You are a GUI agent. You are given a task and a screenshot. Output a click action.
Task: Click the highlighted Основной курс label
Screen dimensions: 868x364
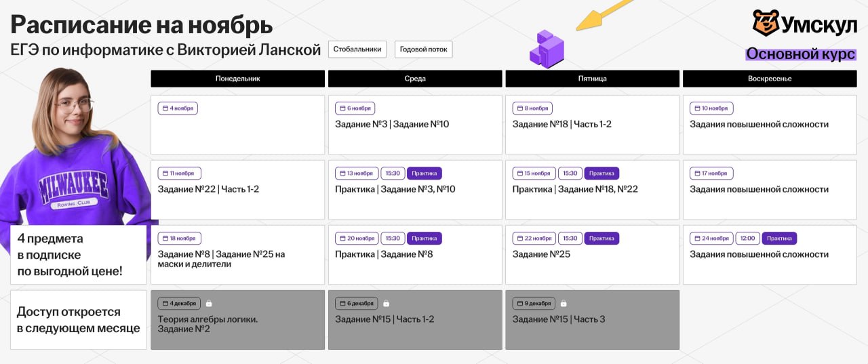(800, 54)
